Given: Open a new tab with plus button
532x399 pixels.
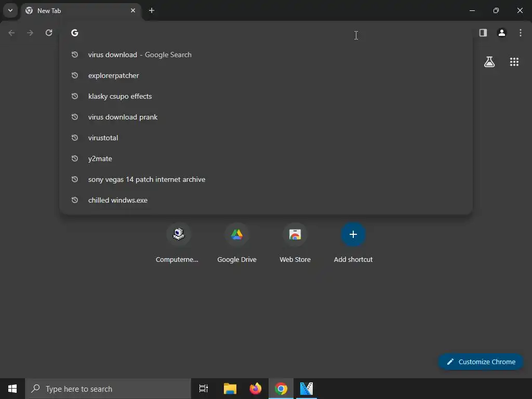Looking at the screenshot, I should click(x=152, y=10).
